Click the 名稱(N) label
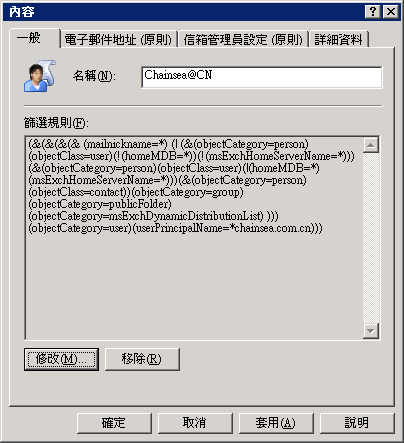This screenshot has height=443, width=404. click(94, 76)
